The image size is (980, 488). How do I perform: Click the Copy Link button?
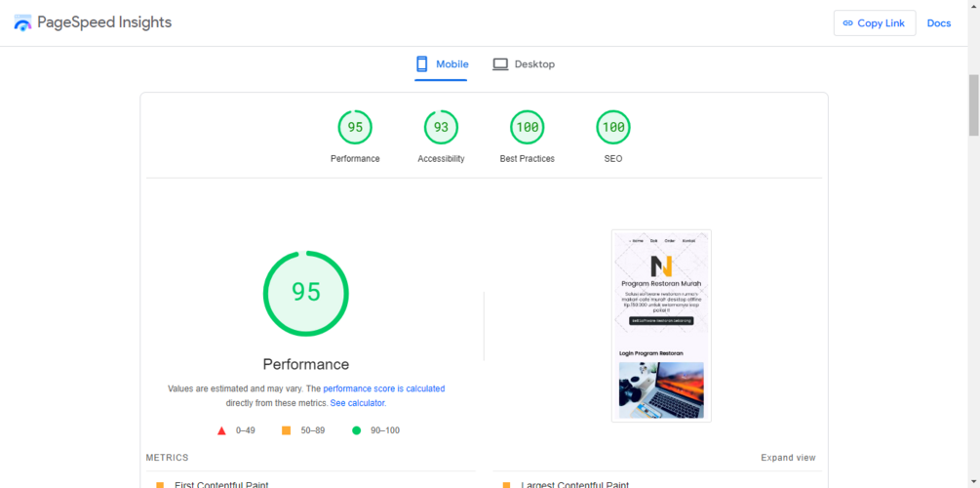[x=875, y=23]
